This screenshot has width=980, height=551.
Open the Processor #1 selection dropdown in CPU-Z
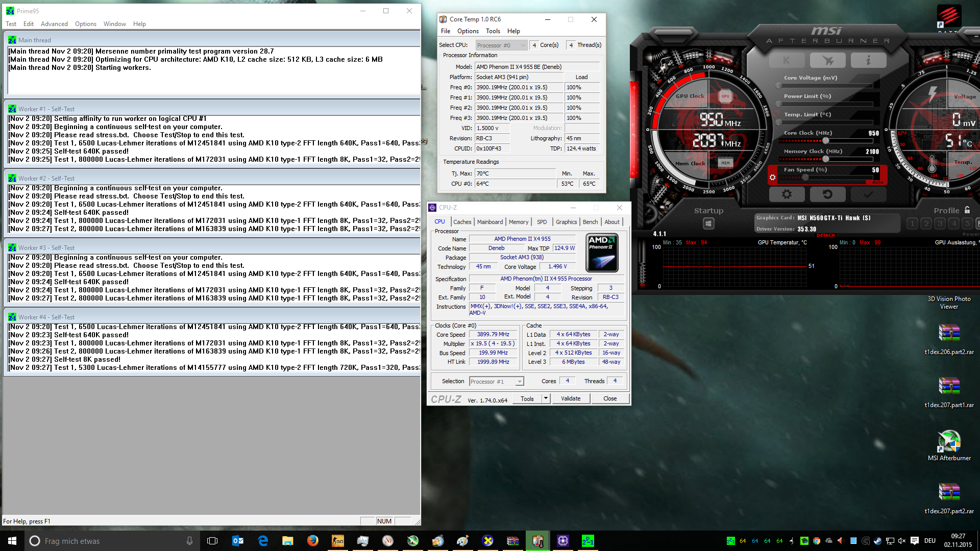click(496, 381)
